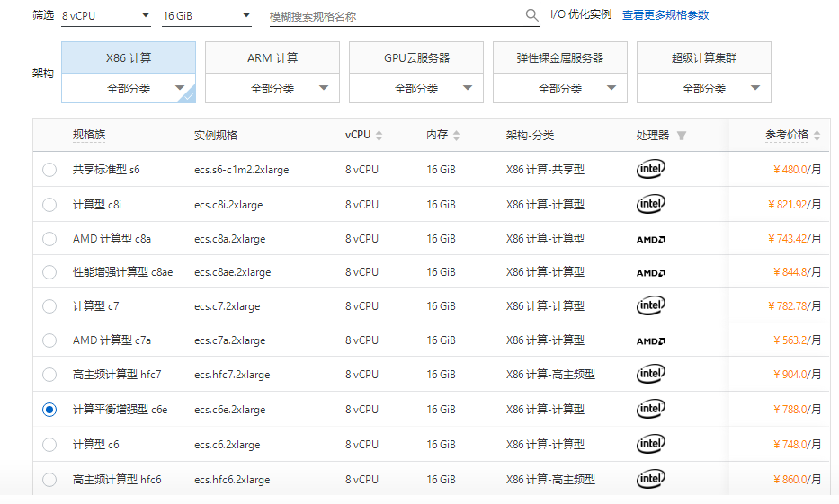Switch to 弹性裸金属服务器 architecture tab

tap(560, 57)
